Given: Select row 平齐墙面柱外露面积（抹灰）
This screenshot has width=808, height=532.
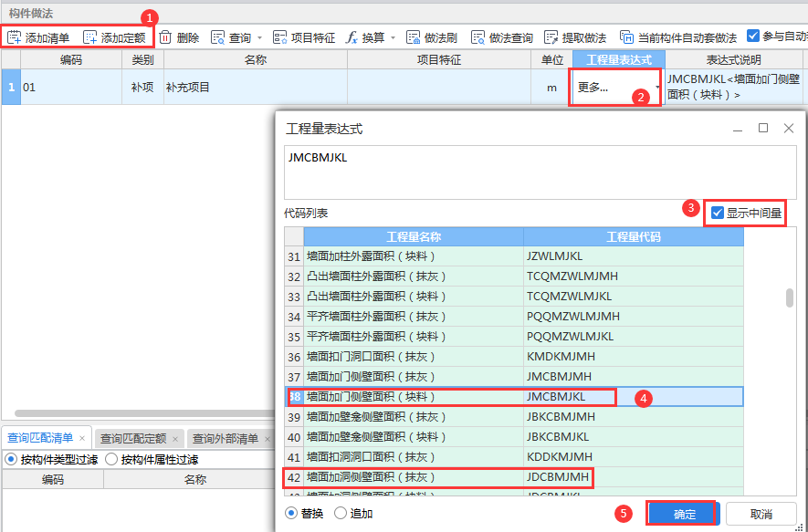Looking at the screenshot, I should (514, 317).
